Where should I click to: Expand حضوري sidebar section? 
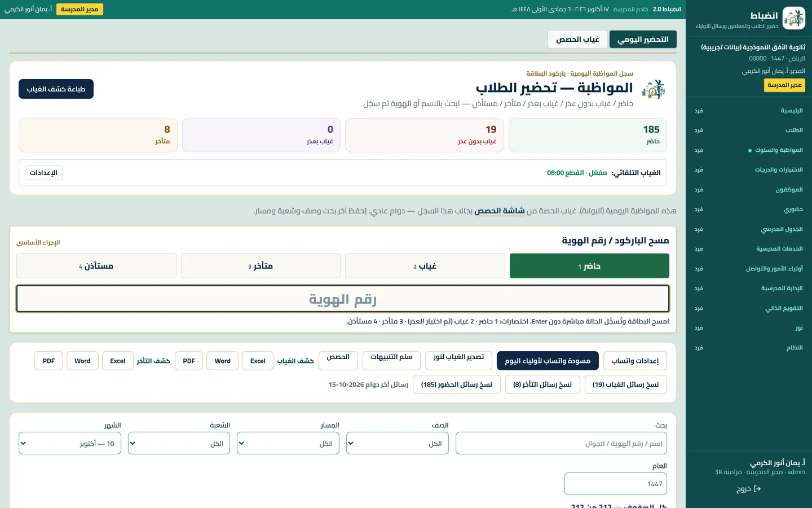pyautogui.click(x=748, y=209)
